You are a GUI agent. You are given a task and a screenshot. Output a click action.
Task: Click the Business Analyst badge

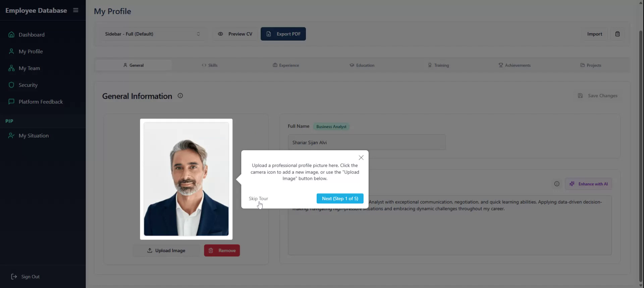tap(331, 127)
